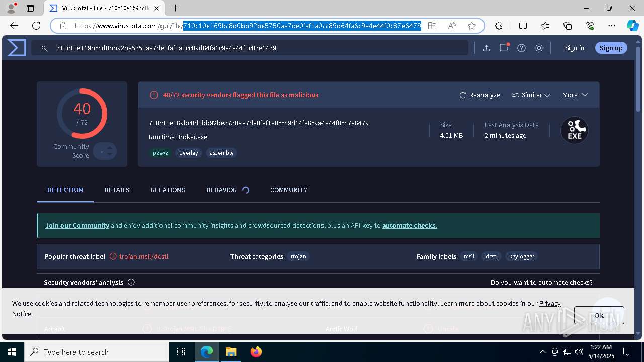Click the dcstl family label

click(x=492, y=256)
